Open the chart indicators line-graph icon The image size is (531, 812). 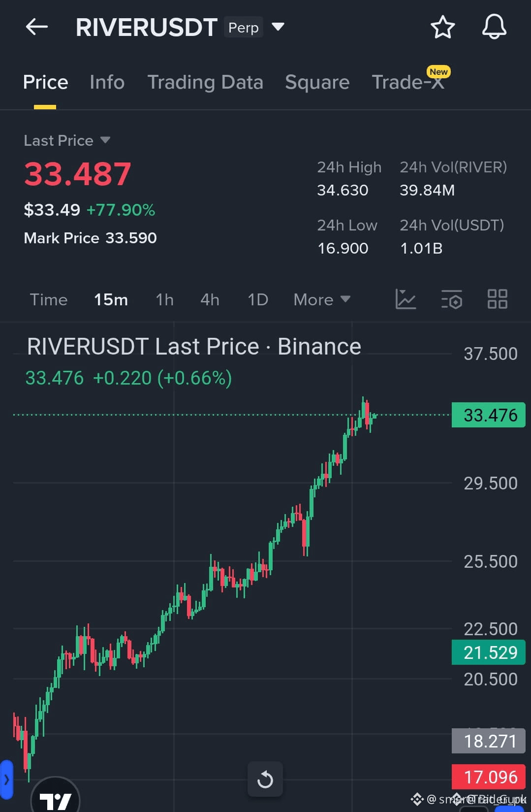pyautogui.click(x=406, y=299)
